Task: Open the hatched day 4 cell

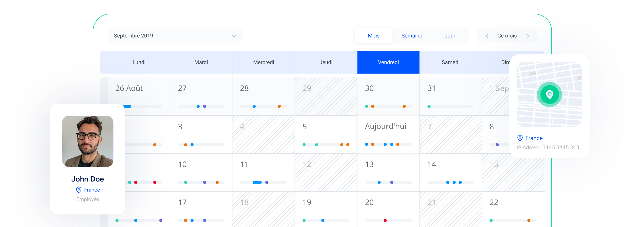Action: click(x=263, y=134)
